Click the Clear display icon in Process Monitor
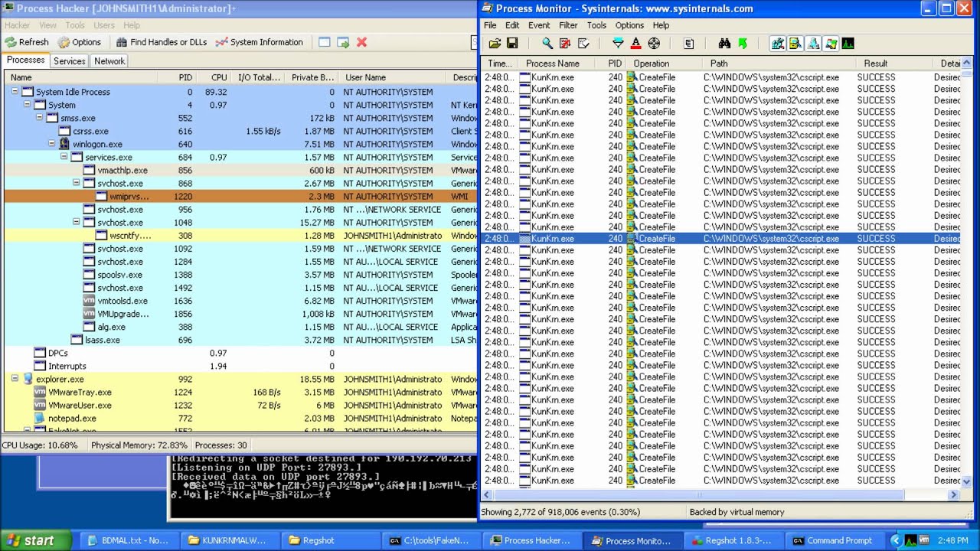980x551 pixels. point(583,44)
